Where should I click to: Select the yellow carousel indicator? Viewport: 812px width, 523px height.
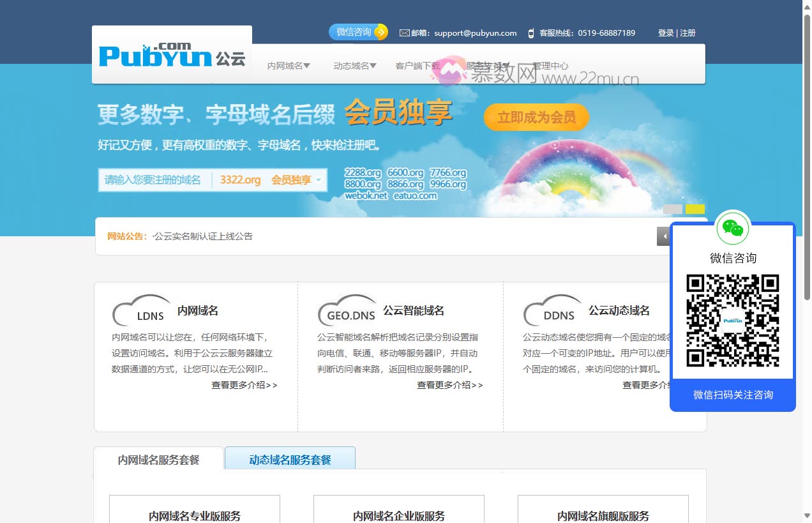(x=695, y=209)
